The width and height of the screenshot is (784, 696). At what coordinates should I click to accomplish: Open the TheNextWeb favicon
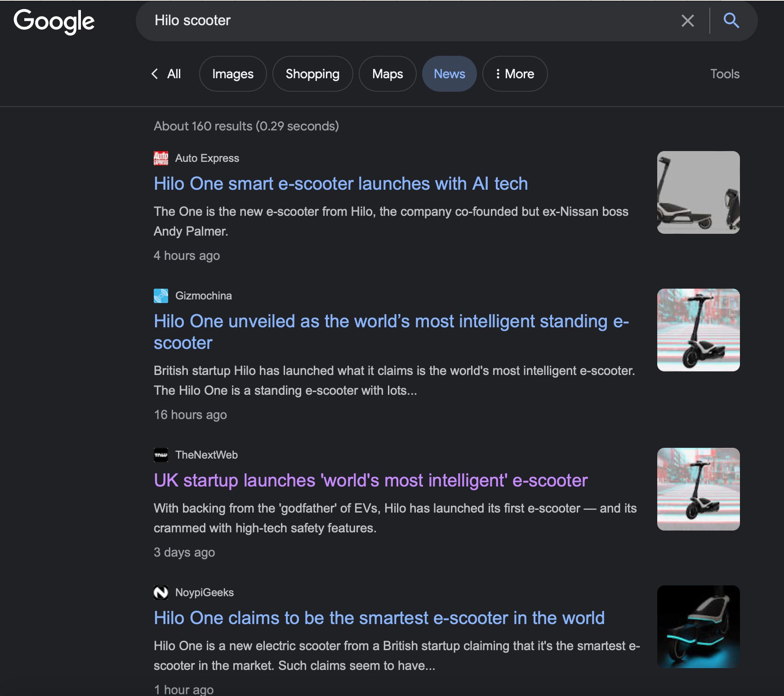pyautogui.click(x=161, y=455)
